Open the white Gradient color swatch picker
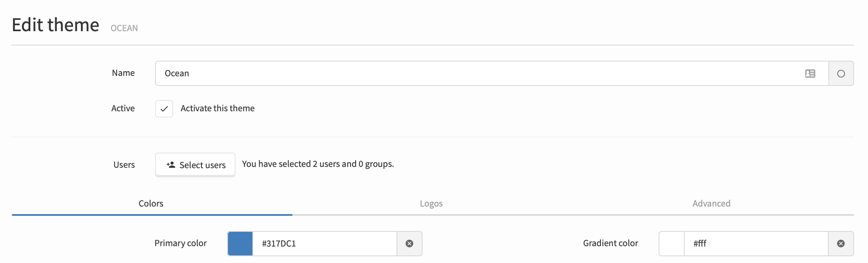Screen dimensions: 868x263 click(x=672, y=244)
